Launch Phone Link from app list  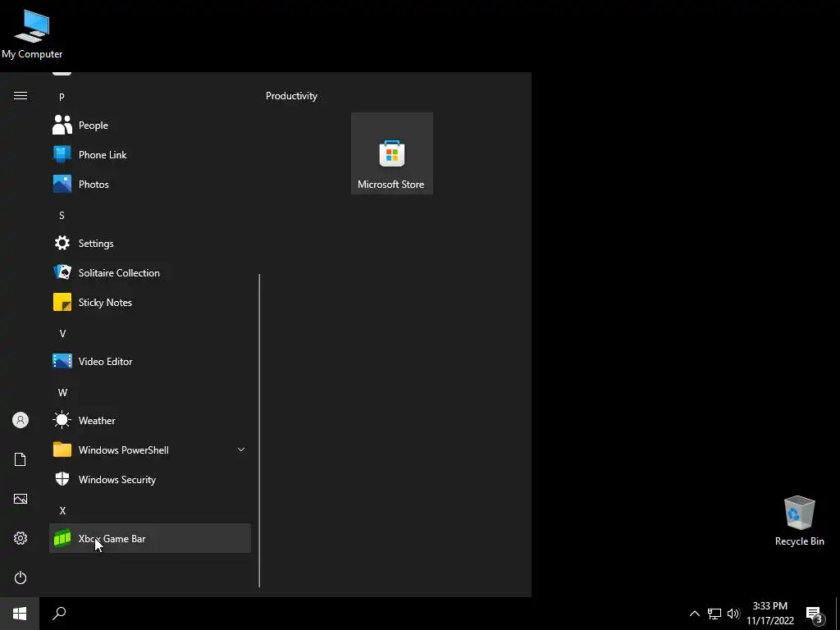[x=62, y=155]
